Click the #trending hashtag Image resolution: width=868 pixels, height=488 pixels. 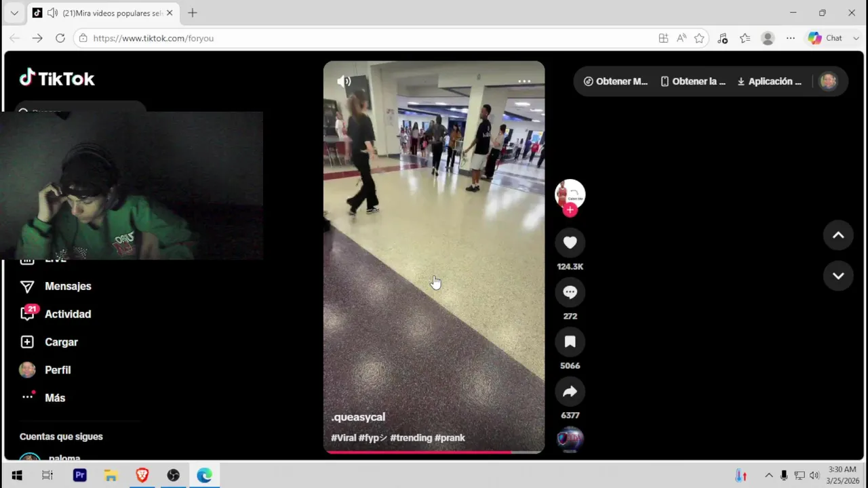tap(411, 438)
